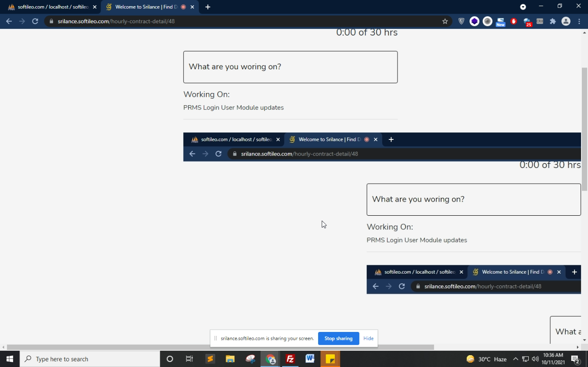This screenshot has height=367, width=588.
Task: Click the horizontal scrollbar at page bottom
Action: click(219, 347)
